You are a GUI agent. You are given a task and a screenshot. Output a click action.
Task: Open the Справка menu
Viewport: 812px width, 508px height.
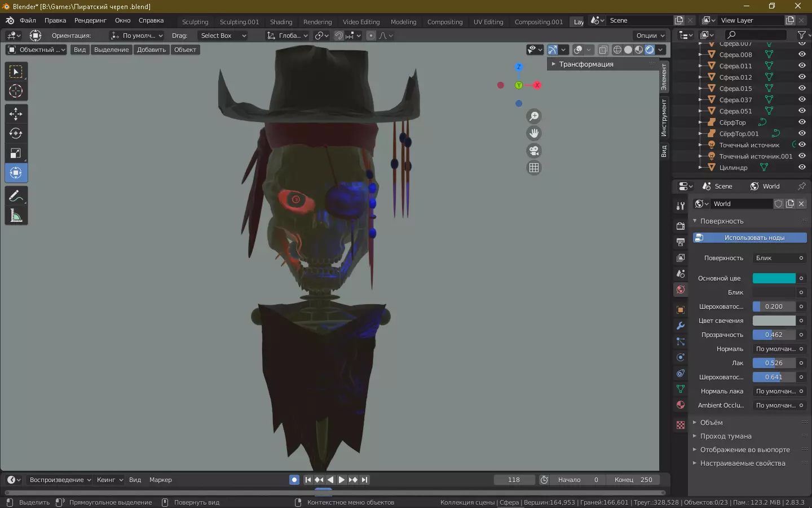click(x=151, y=20)
